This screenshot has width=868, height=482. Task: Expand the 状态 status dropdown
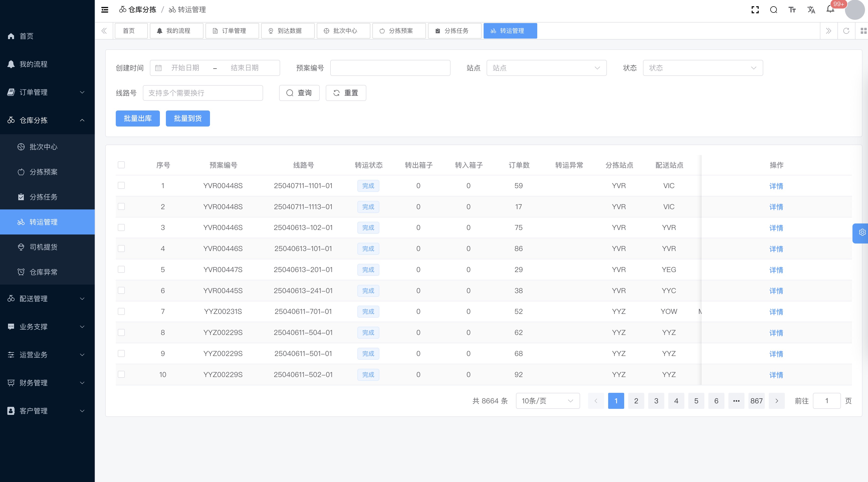(703, 68)
